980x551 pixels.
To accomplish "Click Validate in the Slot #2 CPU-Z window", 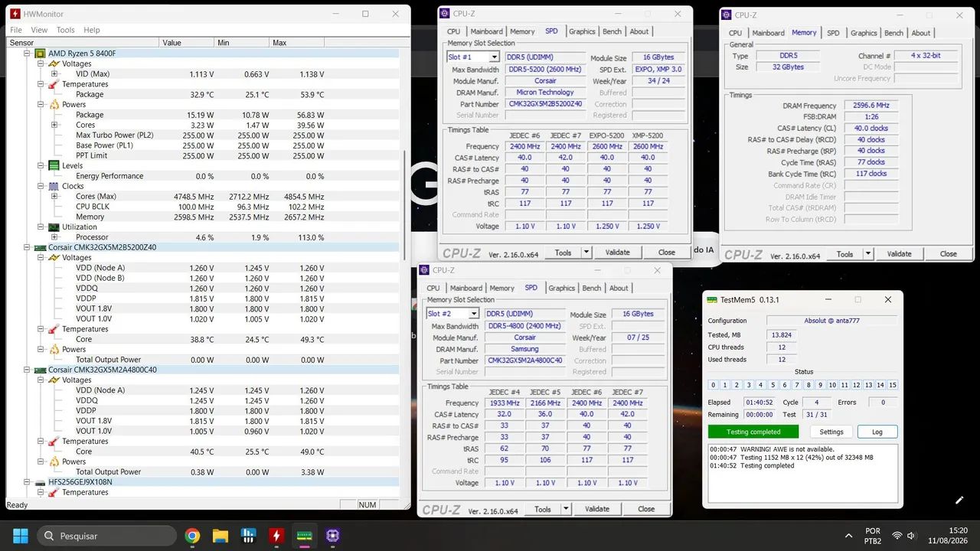I will click(x=597, y=509).
